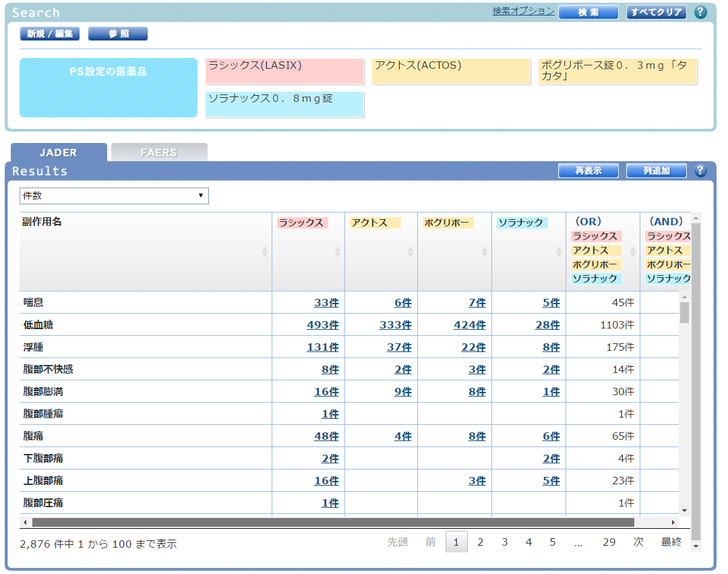Sort the ボグリボー column
This screenshot has width=728, height=574.
coord(484,251)
